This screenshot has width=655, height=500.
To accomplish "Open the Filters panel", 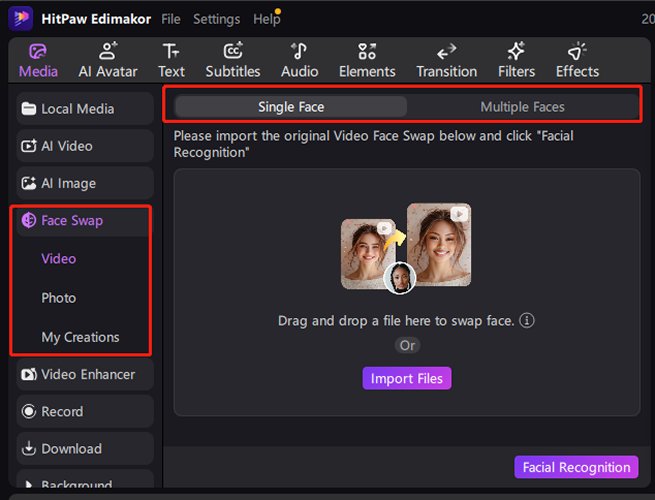I will click(516, 60).
